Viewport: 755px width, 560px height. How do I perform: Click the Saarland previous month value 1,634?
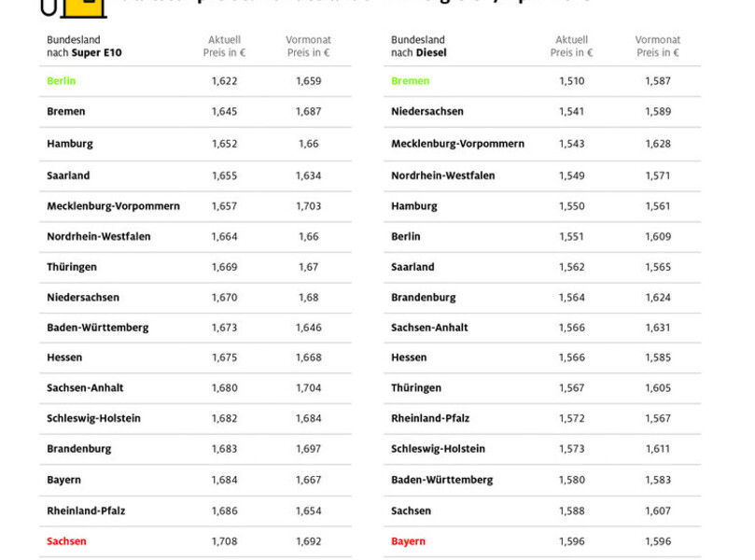click(x=308, y=175)
